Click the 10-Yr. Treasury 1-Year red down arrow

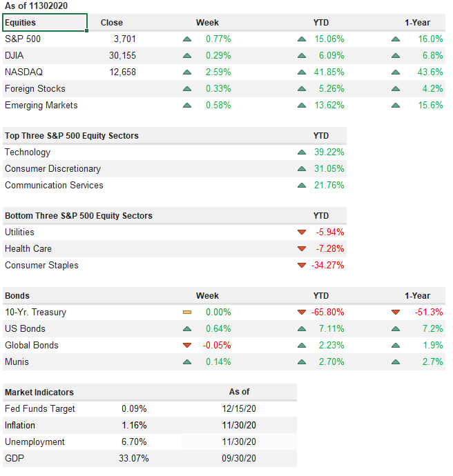pos(396,313)
